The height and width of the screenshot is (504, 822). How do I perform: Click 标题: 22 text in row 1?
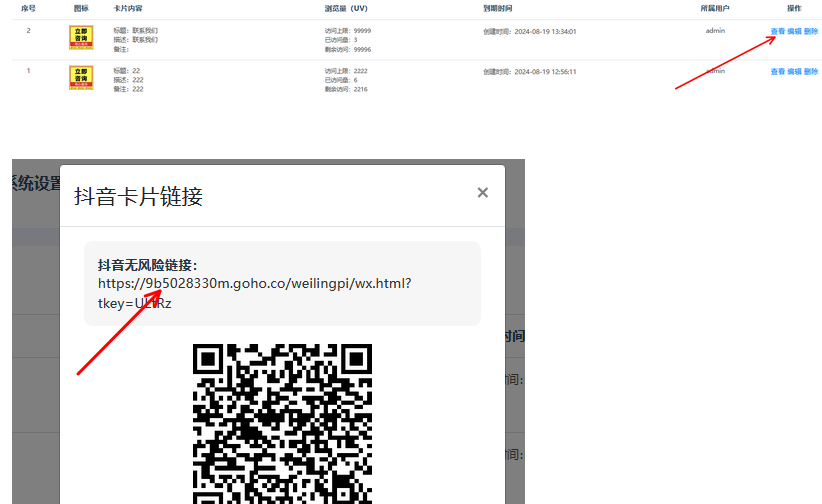tap(127, 70)
